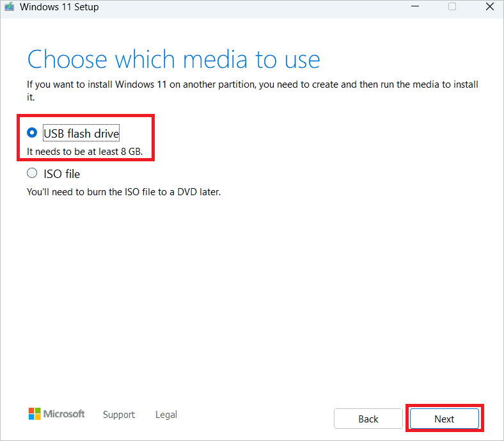504x441 pixels.
Task: Click the grayed-out maximize window button
Action: coord(452,6)
